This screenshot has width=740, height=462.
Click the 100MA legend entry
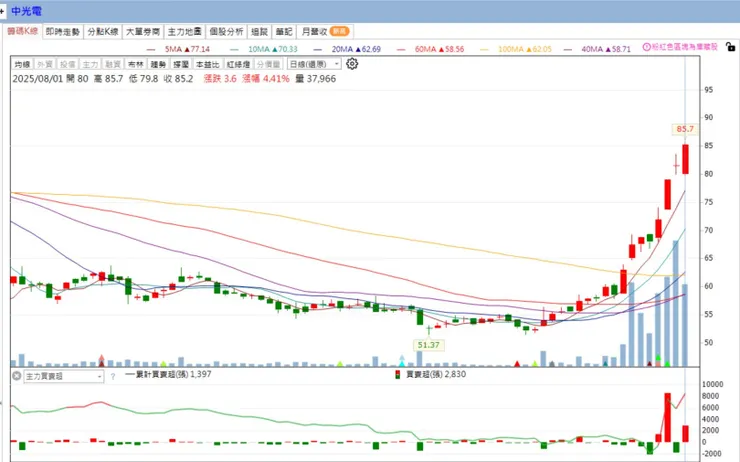click(516, 49)
